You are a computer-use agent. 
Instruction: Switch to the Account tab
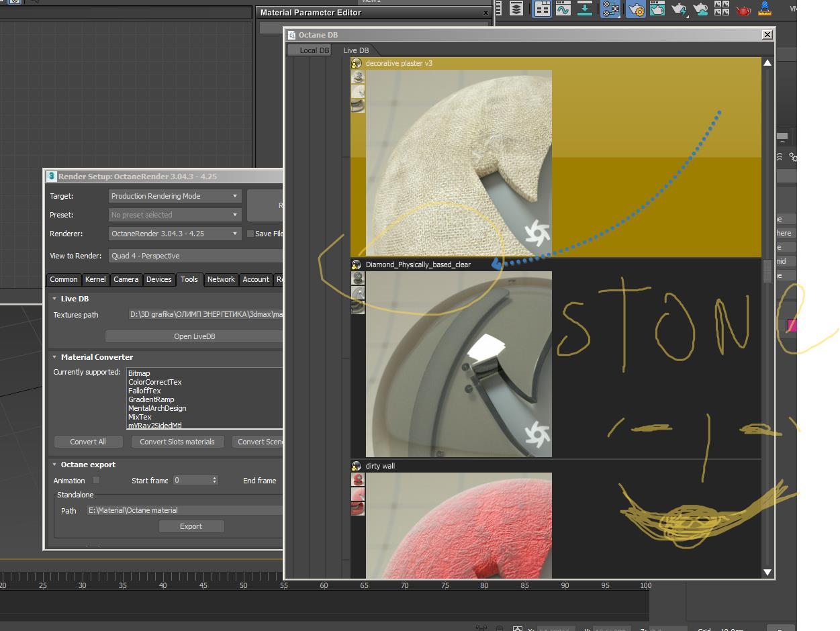pos(256,279)
